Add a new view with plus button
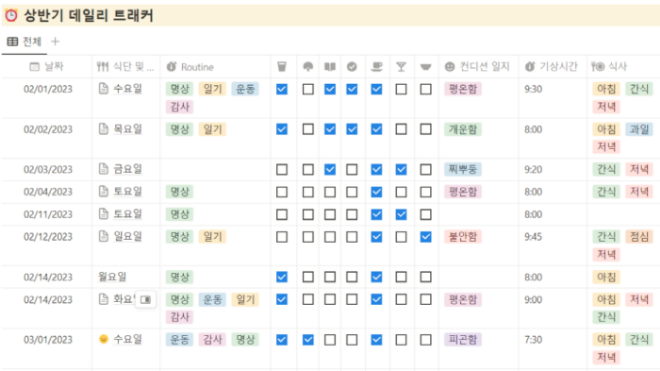 coord(55,42)
